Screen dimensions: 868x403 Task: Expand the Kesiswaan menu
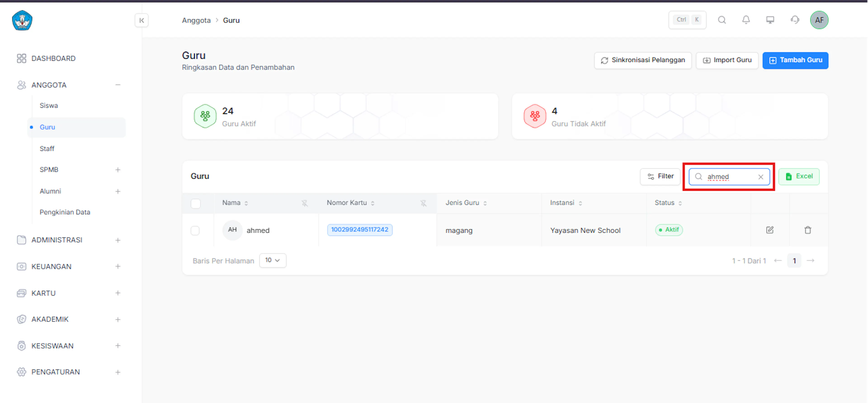coord(118,346)
